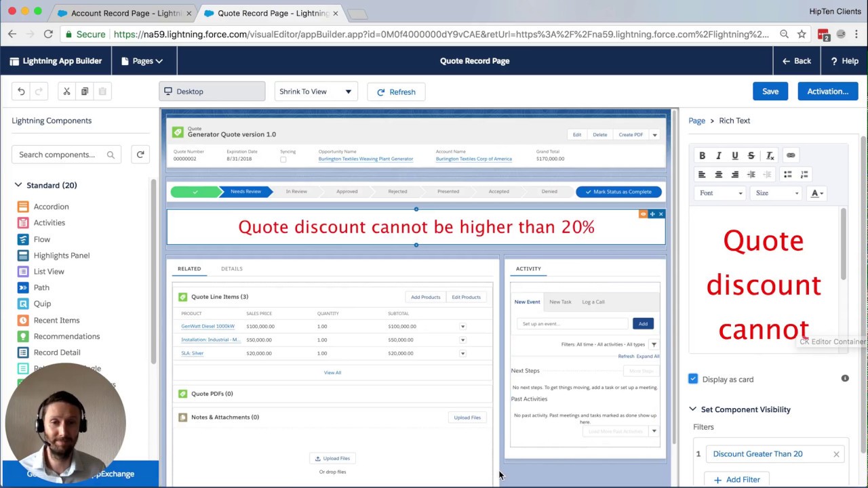Remove the Discount Greater Than 20 filter
868x488 pixels.
click(x=836, y=454)
